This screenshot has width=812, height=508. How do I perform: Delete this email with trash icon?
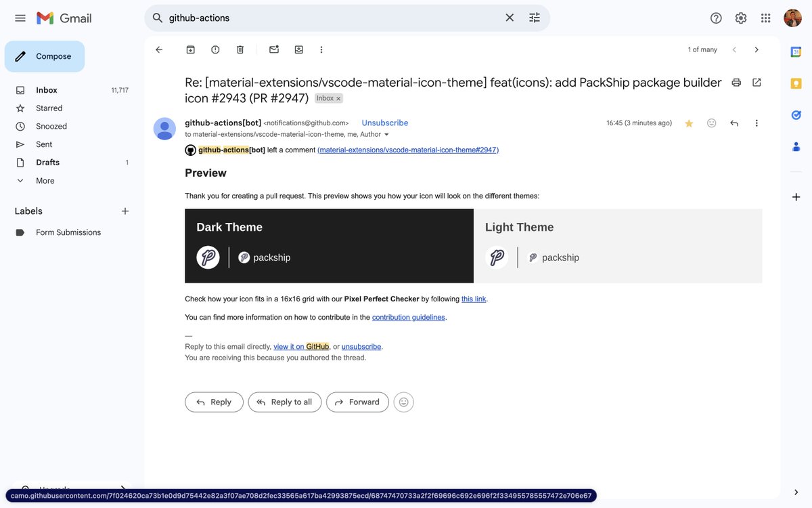(x=240, y=49)
